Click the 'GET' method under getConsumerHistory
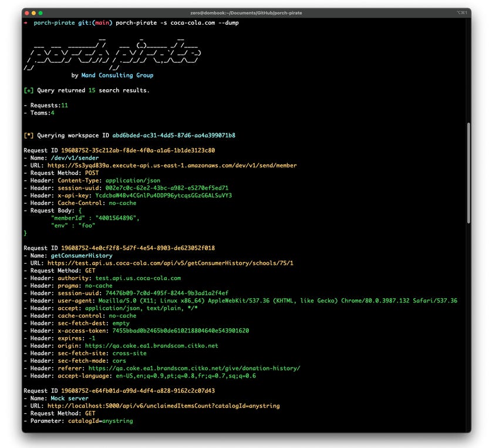 click(x=90, y=271)
